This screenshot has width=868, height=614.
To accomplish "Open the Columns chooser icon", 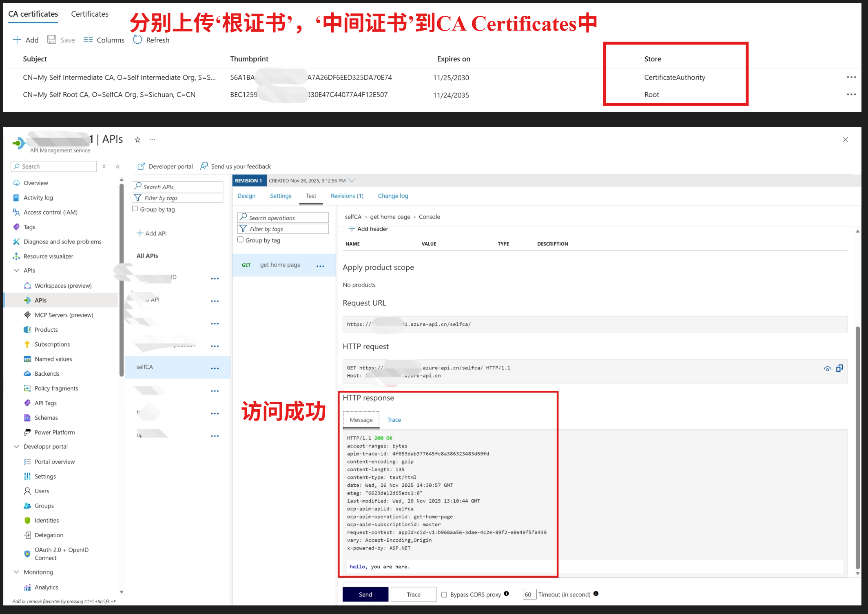I will click(88, 40).
